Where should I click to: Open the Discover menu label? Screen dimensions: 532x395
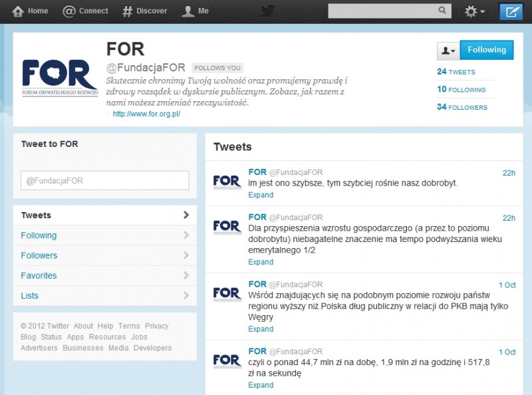[x=152, y=11]
